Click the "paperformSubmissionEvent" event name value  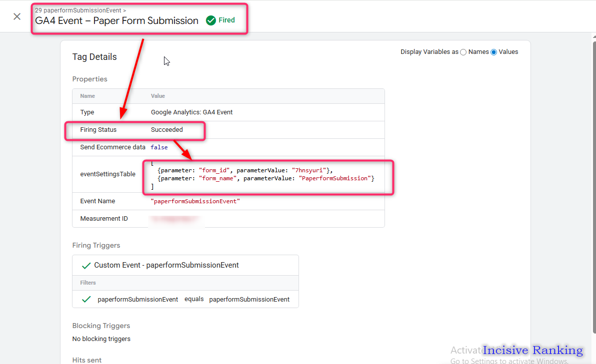[x=195, y=201]
